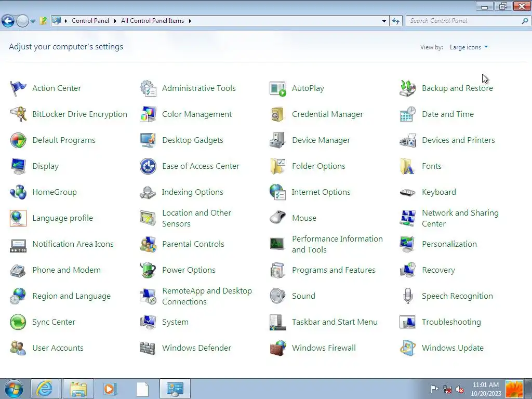Click the Back navigation button
532x399 pixels.
coord(8,21)
